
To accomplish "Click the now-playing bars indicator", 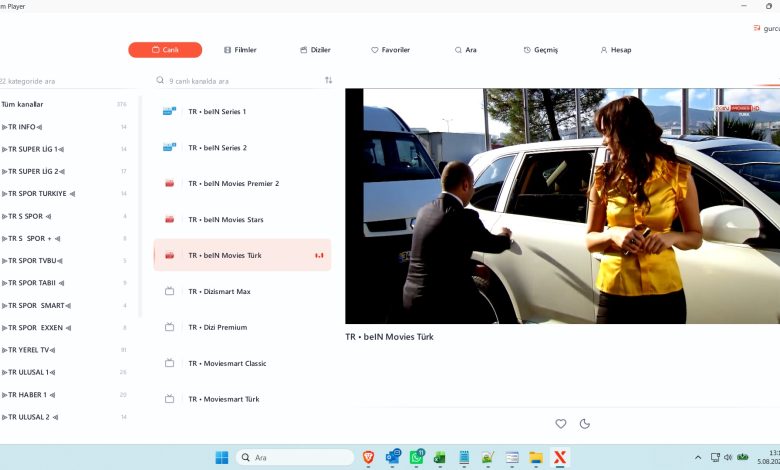I will 319,255.
